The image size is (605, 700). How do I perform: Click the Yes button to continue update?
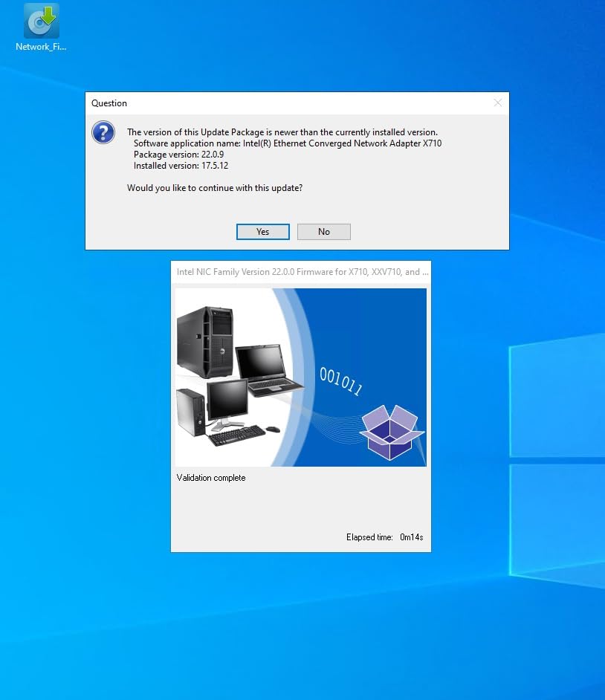[x=262, y=232]
